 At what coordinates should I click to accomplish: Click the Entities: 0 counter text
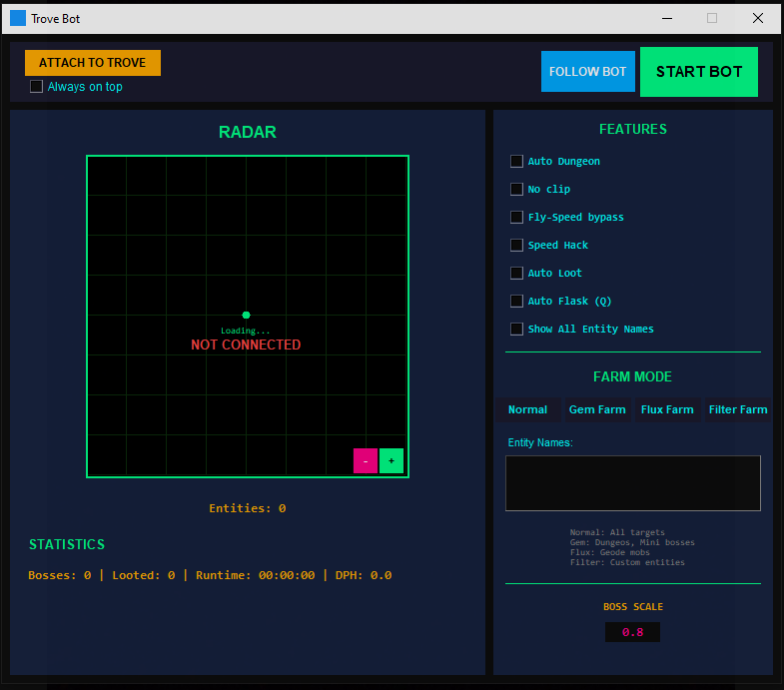click(248, 508)
